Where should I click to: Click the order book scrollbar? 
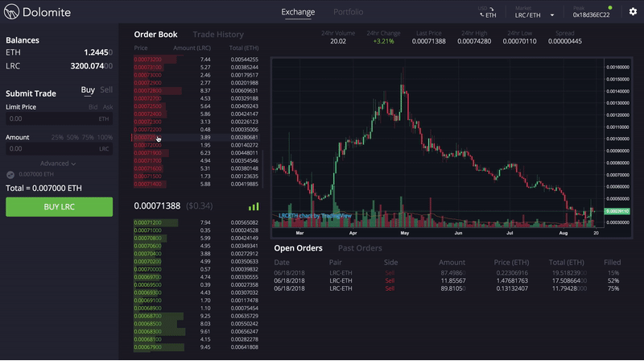click(262, 168)
